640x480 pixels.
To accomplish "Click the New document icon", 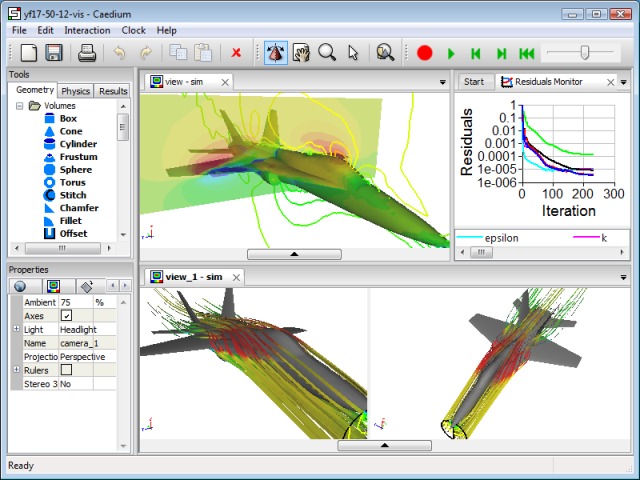I will 29,53.
